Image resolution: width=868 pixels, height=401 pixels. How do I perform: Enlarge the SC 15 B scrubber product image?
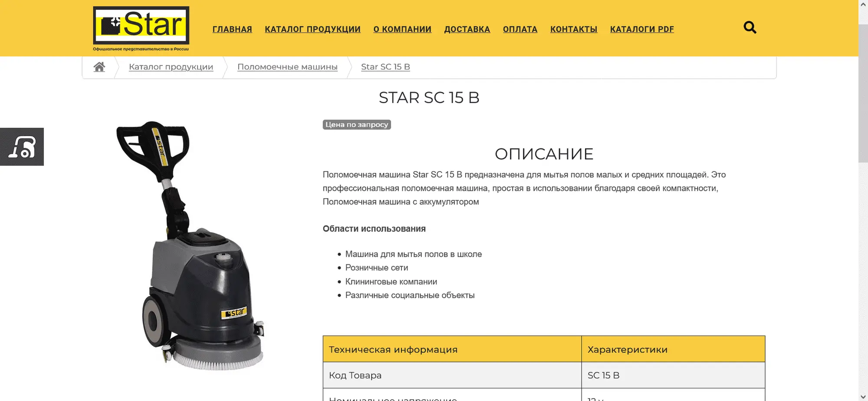pos(191,246)
